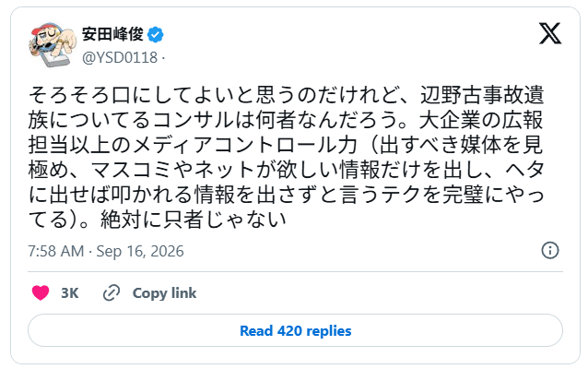Click the text 絶対に只者じゃない
Screen dimensions: 588x369
point(194,220)
